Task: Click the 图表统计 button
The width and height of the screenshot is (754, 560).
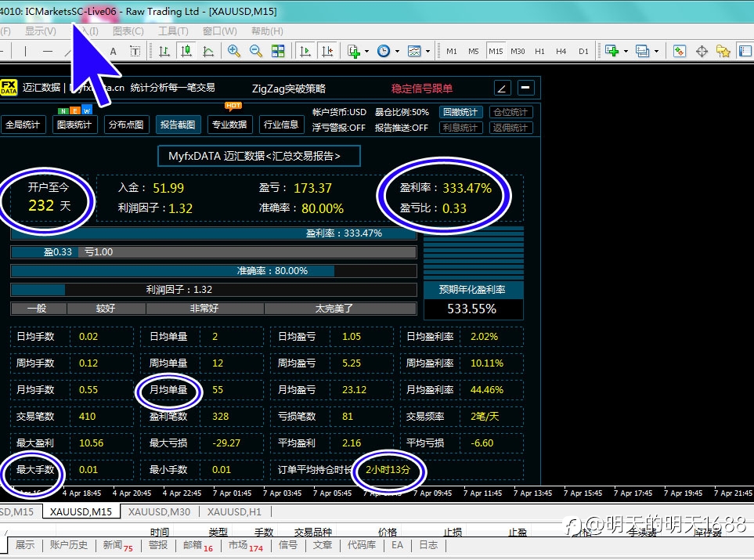Action: pos(74,125)
